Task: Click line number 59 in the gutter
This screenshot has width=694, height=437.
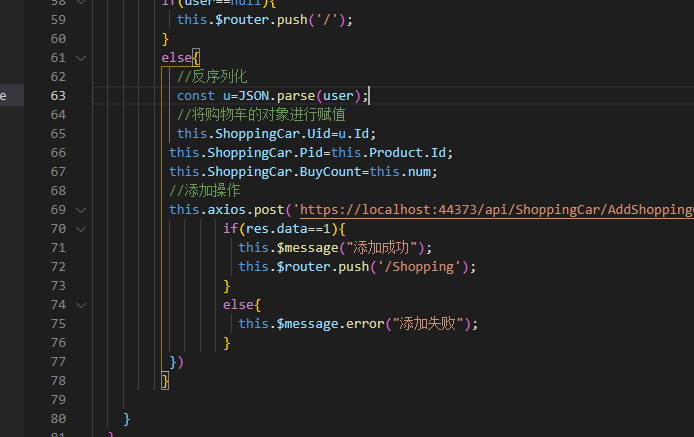Action: pyautogui.click(x=58, y=19)
